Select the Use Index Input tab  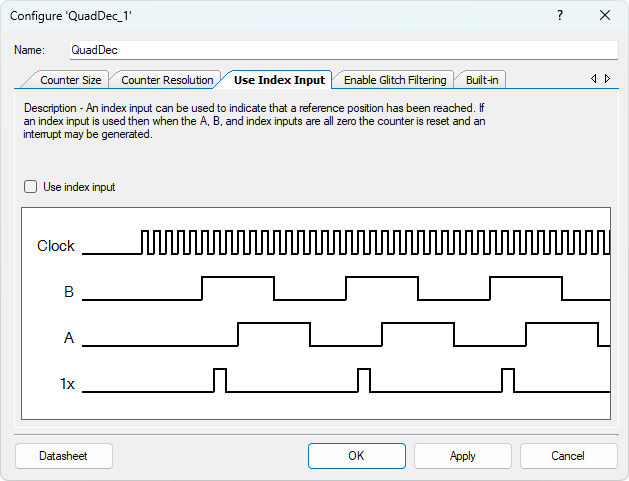pos(279,80)
